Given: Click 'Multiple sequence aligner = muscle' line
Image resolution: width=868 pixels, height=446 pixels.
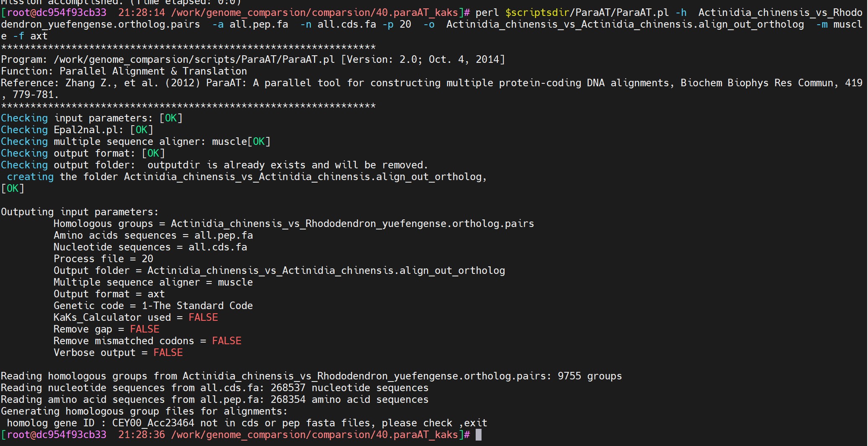Looking at the screenshot, I should point(153,282).
